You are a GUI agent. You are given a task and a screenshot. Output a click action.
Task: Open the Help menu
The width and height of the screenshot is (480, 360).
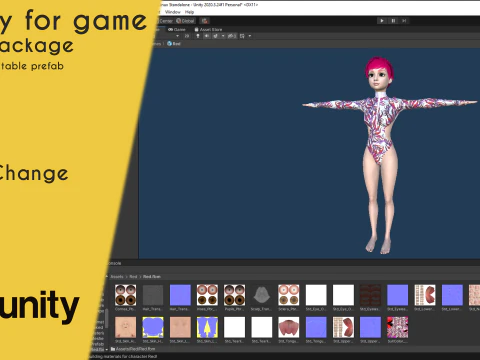tap(189, 12)
